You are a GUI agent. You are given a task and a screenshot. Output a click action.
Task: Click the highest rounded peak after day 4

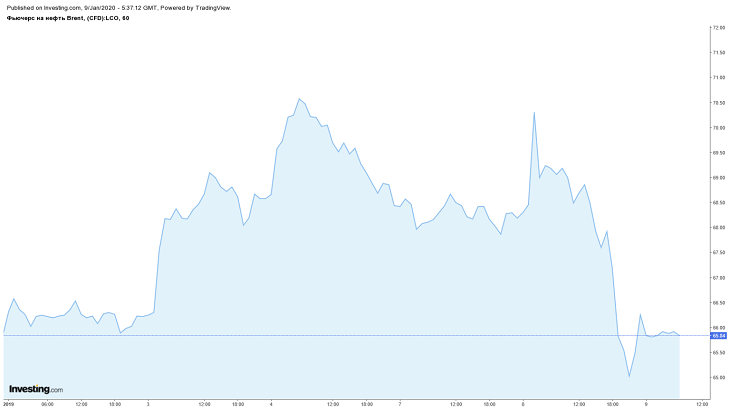pos(299,99)
